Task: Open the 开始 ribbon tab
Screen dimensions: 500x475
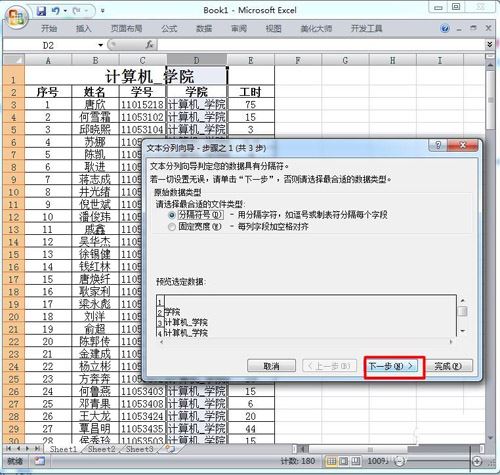Action: [x=49, y=29]
